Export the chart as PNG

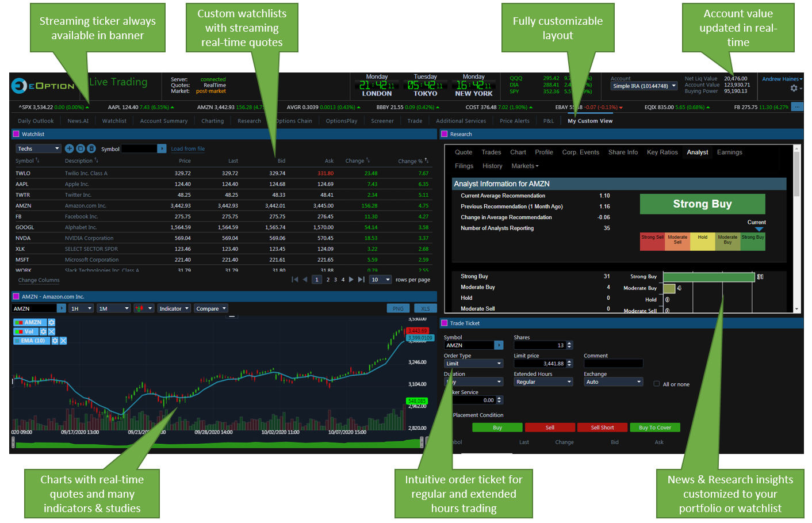398,308
